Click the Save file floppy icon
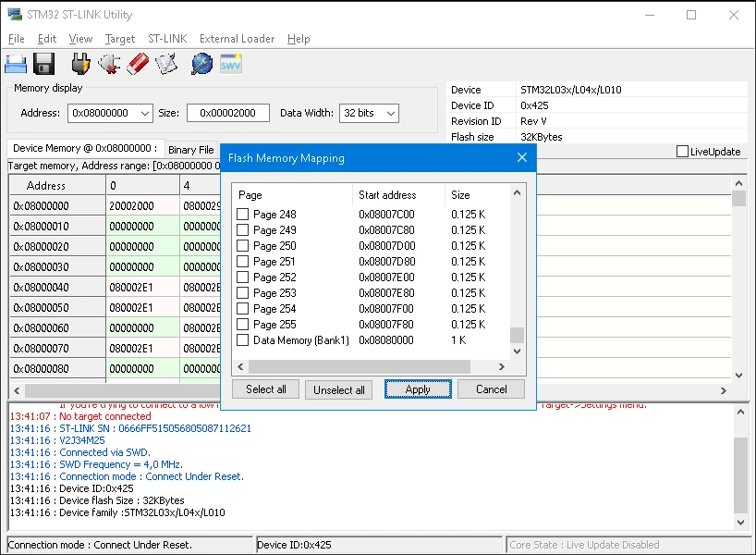The image size is (756, 555). pyautogui.click(x=43, y=64)
